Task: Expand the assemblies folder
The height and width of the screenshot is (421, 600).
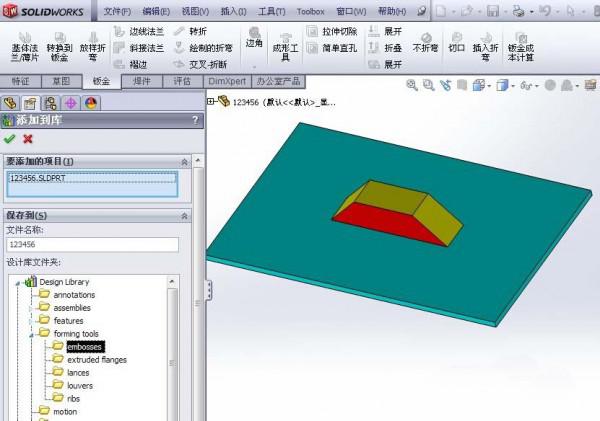Action: (31, 308)
